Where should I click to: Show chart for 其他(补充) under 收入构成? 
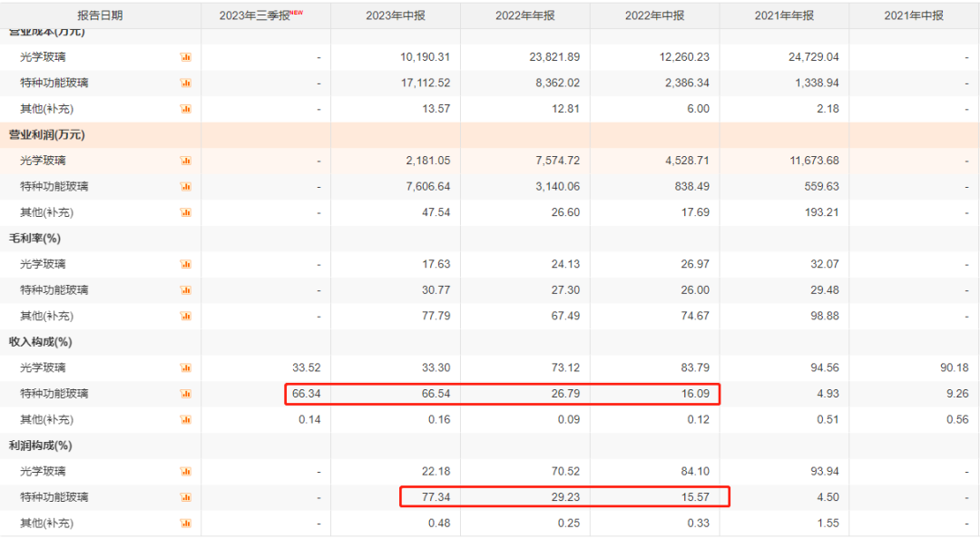[186, 419]
